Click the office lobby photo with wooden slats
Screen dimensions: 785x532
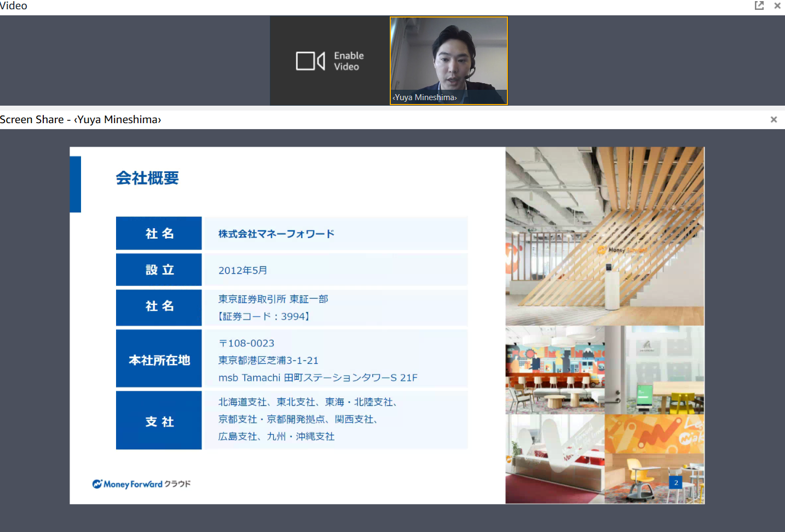[x=604, y=236]
